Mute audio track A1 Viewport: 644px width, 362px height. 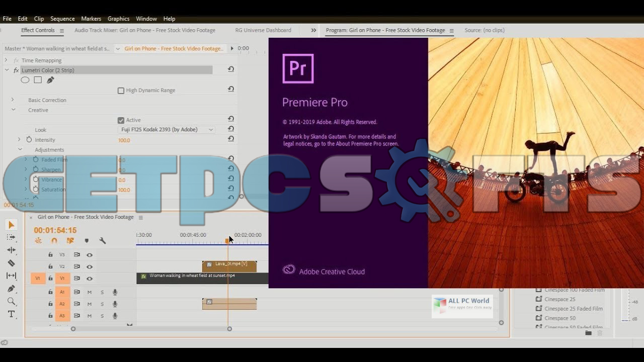90,292
